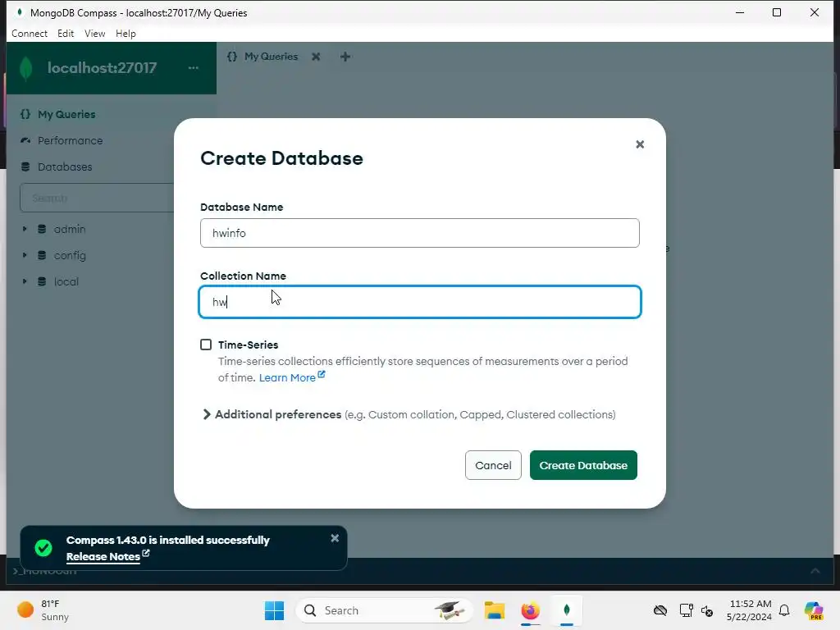The height and width of the screenshot is (630, 840).
Task: Click the Collection Name input field
Action: (x=419, y=302)
